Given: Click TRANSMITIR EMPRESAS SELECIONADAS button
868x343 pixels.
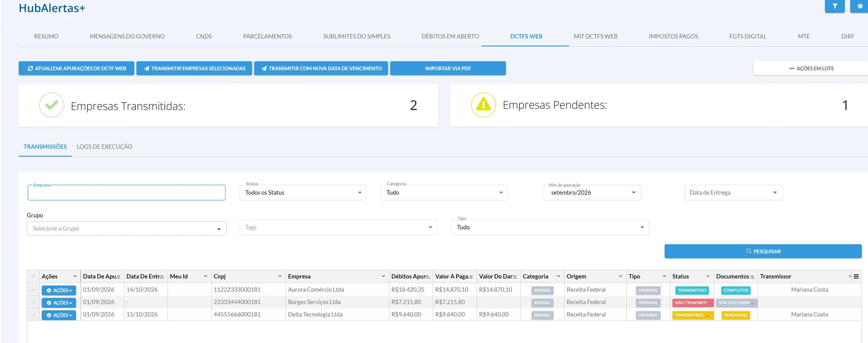Looking at the screenshot, I should (x=194, y=68).
